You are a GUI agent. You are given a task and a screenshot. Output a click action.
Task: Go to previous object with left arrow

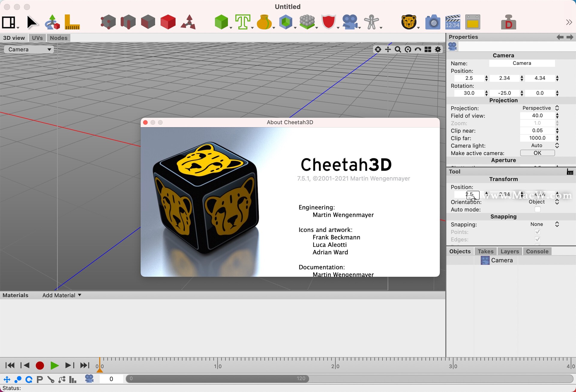coord(560,37)
